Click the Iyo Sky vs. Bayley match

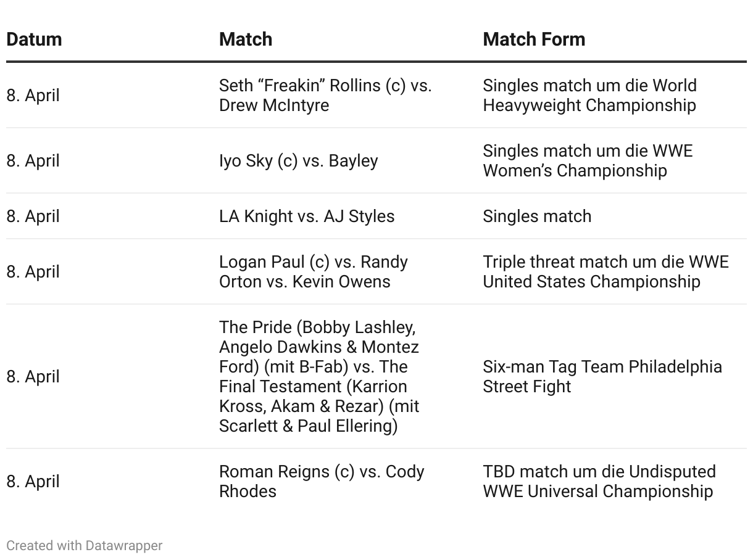tap(299, 160)
